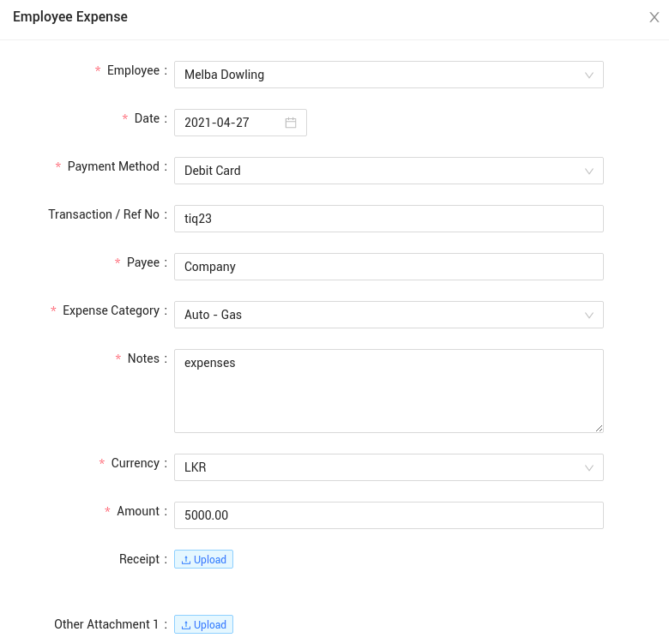
Task: Click inside the Notes text area
Action: [x=389, y=391]
